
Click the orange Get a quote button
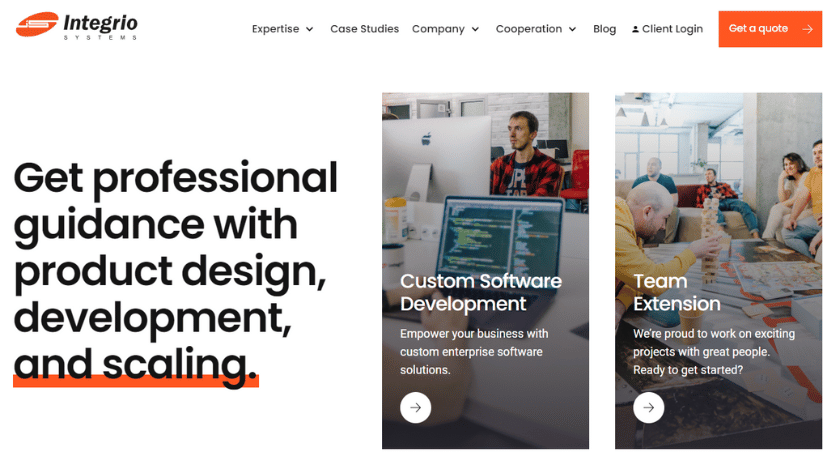tap(771, 29)
